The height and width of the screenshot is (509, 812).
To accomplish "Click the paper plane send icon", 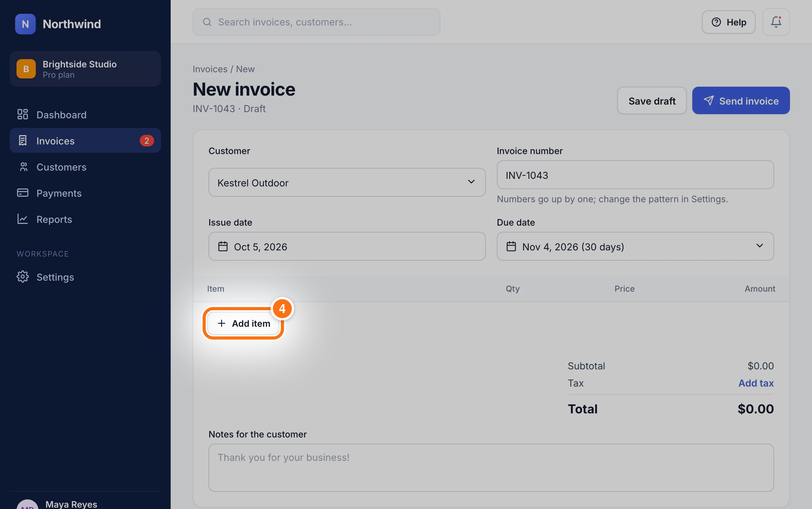I will click(709, 100).
